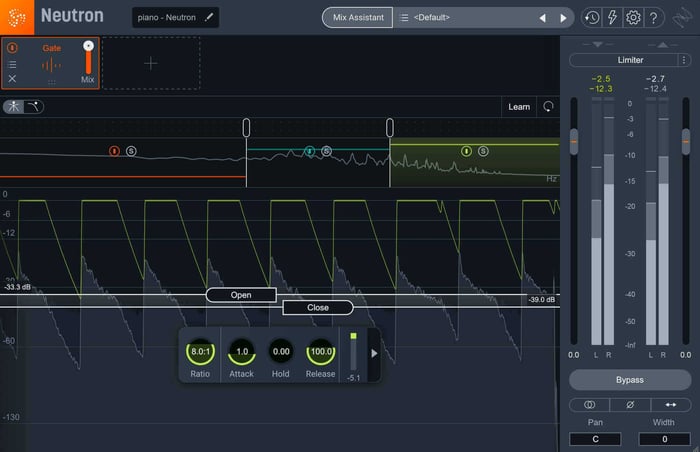Click the Learn button
The width and height of the screenshot is (700, 452).
pyautogui.click(x=519, y=107)
